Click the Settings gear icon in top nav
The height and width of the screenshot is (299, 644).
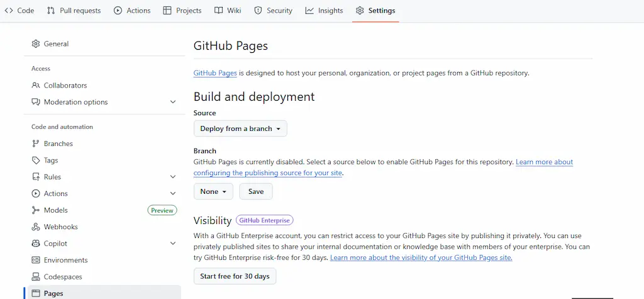click(x=360, y=11)
